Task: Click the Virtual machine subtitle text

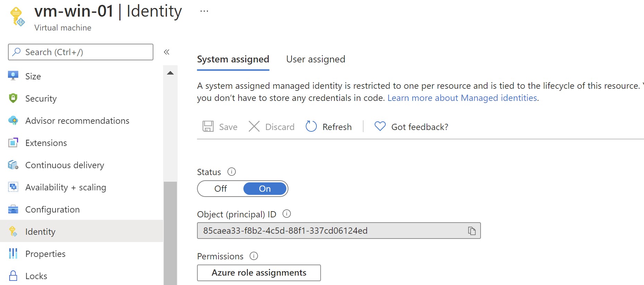Action: point(63,28)
